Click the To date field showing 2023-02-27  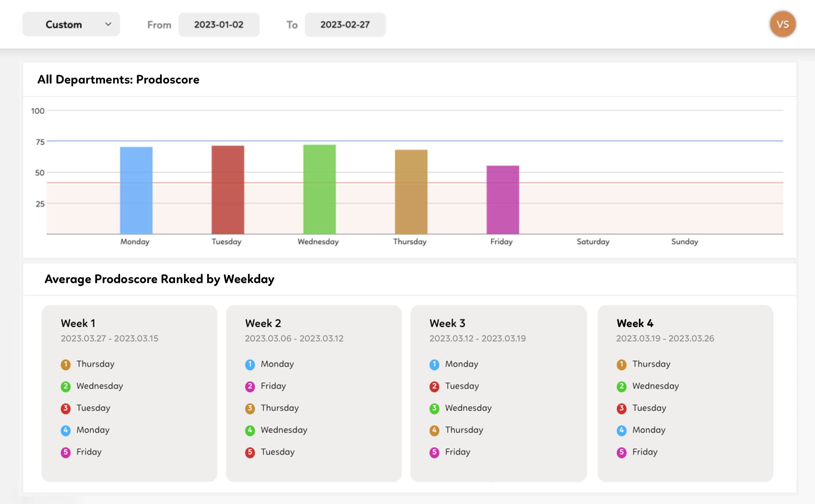point(345,24)
